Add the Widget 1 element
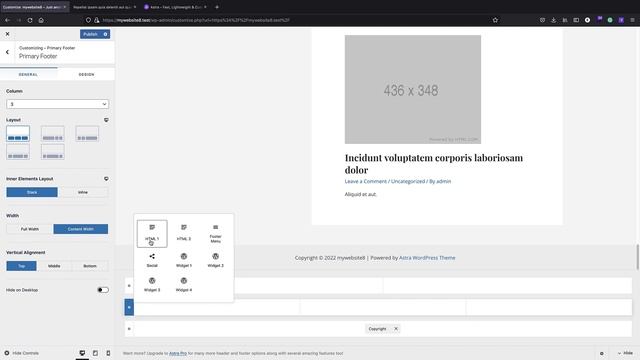The width and height of the screenshot is (640, 360). (184, 260)
